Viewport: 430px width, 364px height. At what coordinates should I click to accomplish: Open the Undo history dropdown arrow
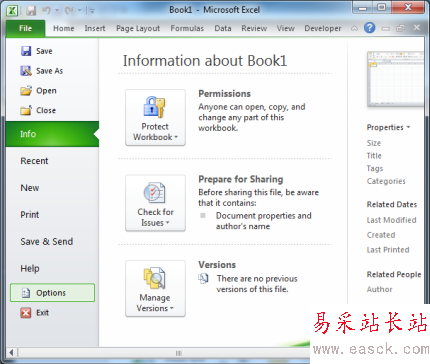(57, 11)
